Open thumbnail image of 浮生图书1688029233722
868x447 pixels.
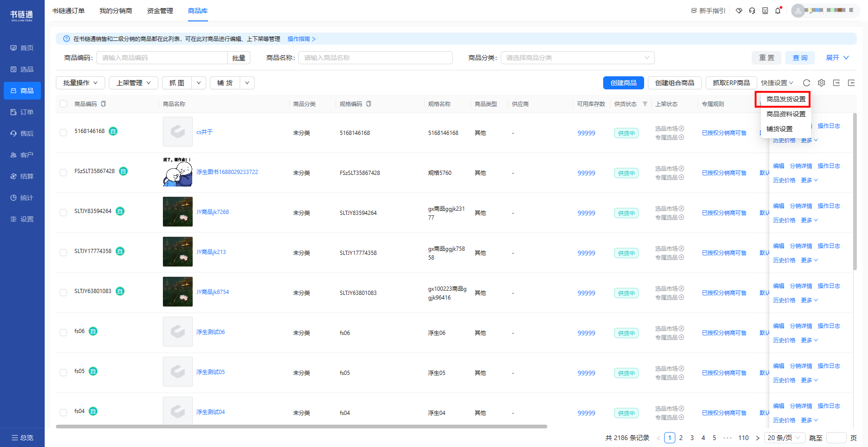(x=178, y=172)
